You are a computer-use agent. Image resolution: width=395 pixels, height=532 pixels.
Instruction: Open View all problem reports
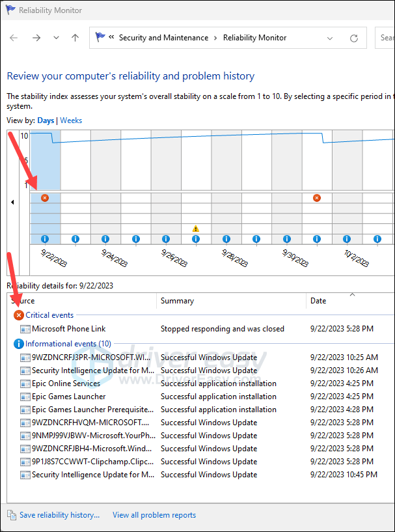pyautogui.click(x=154, y=514)
